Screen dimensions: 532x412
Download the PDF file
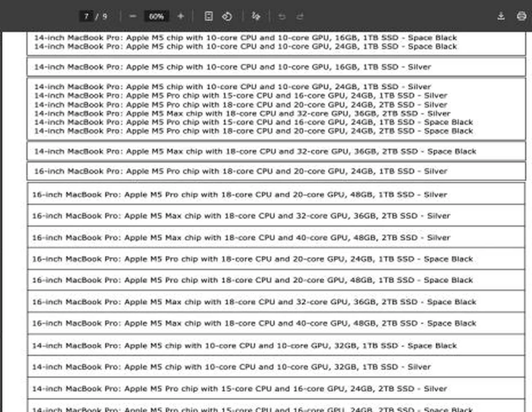point(501,16)
